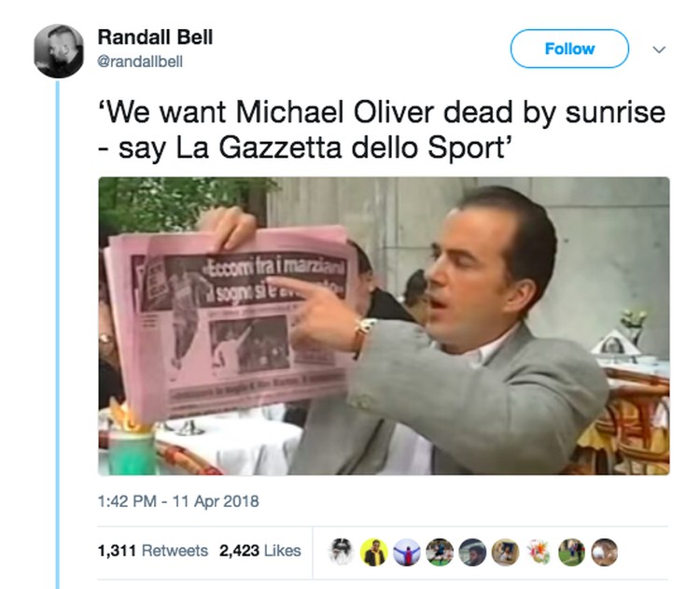This screenshot has width=700, height=589.
Task: Click Randall Bell's profile avatar
Action: (x=59, y=51)
